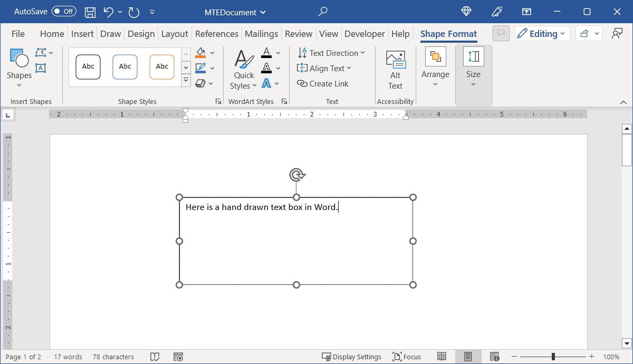Click the Draw Text Box icon
633x364 pixels.
pyautogui.click(x=40, y=68)
